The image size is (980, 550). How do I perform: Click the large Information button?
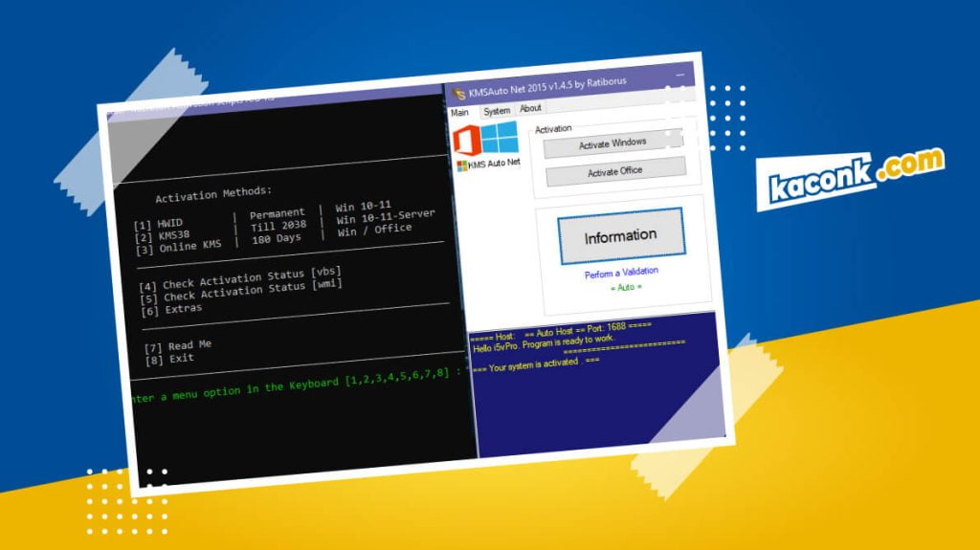[x=620, y=235]
